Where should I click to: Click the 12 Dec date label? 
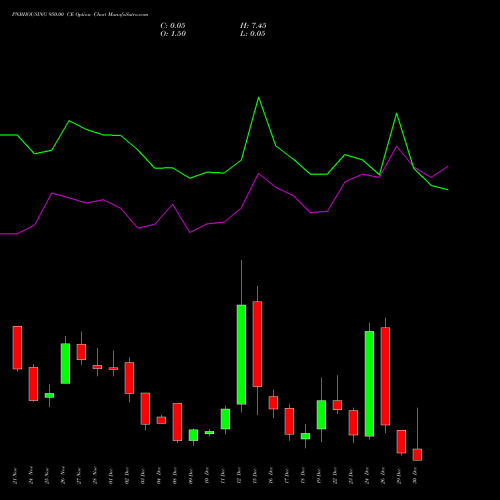(239, 476)
